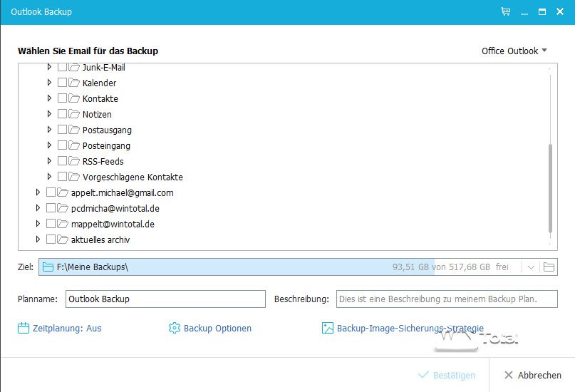Open Backup-Image-Sicherungs-Strategie link
This screenshot has height=392, width=575.
click(x=410, y=328)
